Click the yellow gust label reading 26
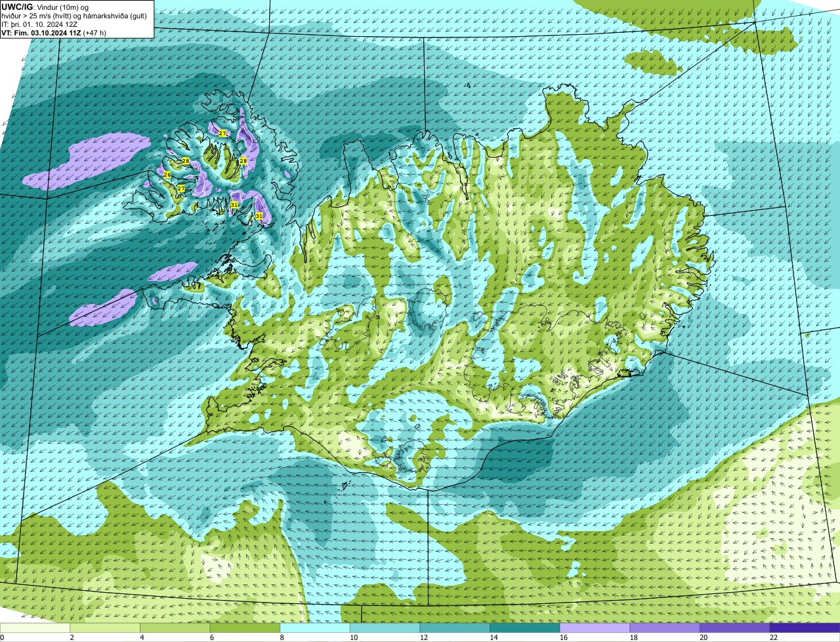 (167, 175)
